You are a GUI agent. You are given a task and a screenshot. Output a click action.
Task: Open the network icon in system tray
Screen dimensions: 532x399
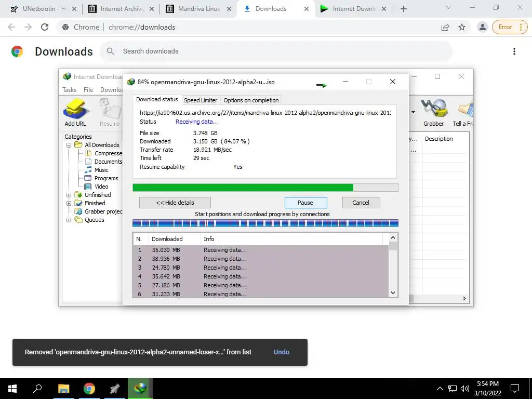pyautogui.click(x=453, y=389)
